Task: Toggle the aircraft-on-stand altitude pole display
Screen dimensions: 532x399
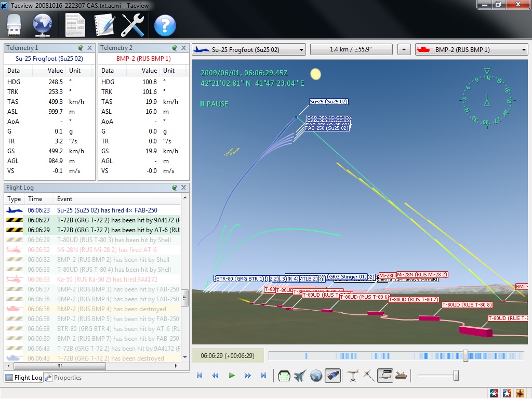Action: coord(353,376)
